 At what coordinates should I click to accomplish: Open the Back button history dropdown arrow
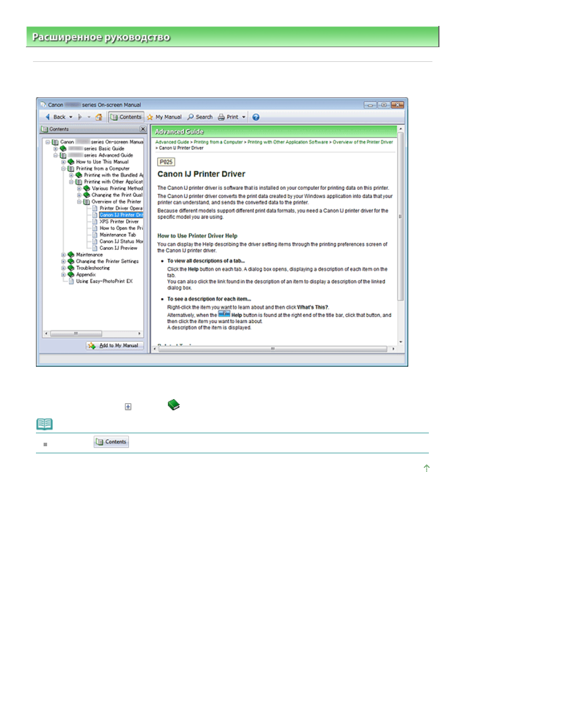pyautogui.click(x=71, y=117)
